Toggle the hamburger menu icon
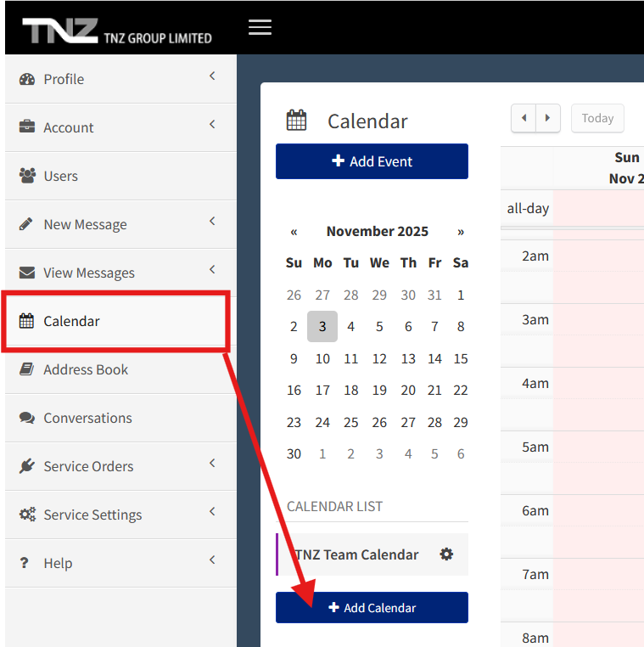This screenshot has width=644, height=647. pyautogui.click(x=260, y=27)
